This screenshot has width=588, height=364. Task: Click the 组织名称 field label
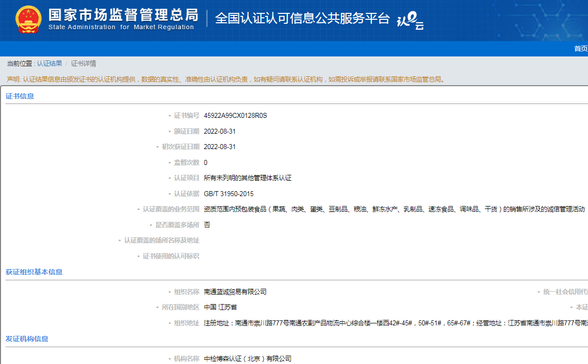(186, 292)
